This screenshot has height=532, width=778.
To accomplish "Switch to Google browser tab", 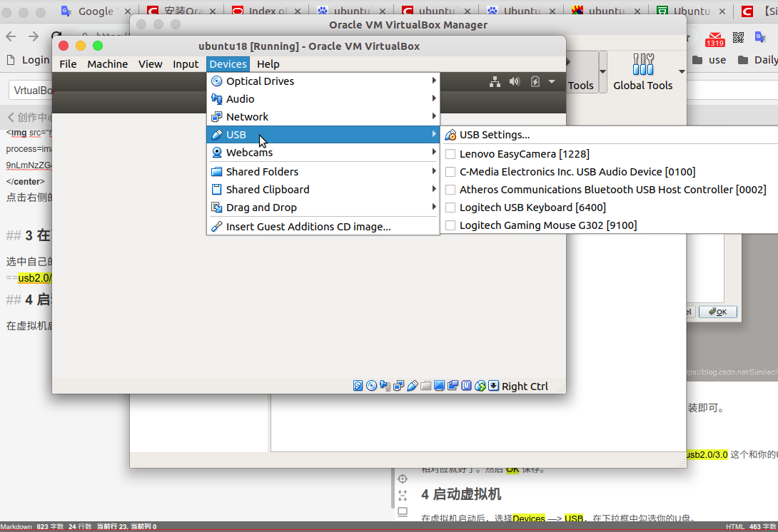I will 95,11.
